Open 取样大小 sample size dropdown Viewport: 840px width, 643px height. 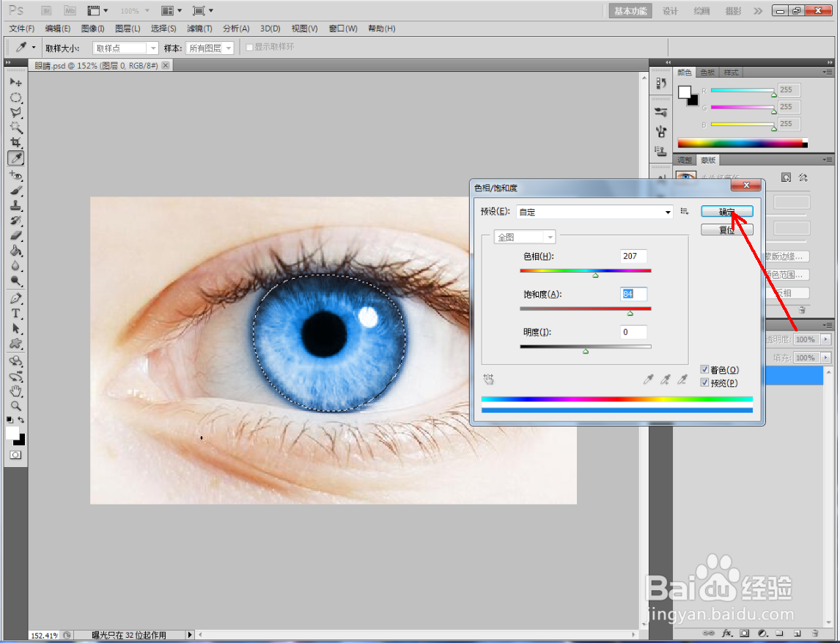[x=125, y=48]
